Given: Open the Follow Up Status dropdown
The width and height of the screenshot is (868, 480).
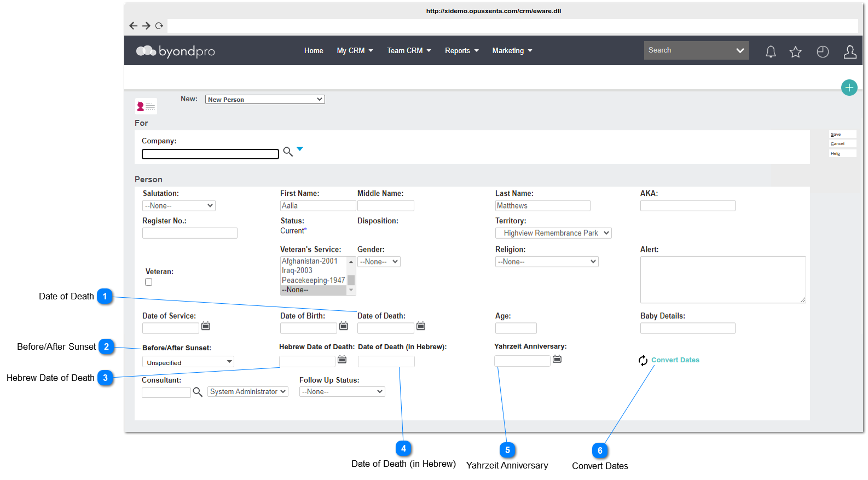Looking at the screenshot, I should (x=342, y=392).
